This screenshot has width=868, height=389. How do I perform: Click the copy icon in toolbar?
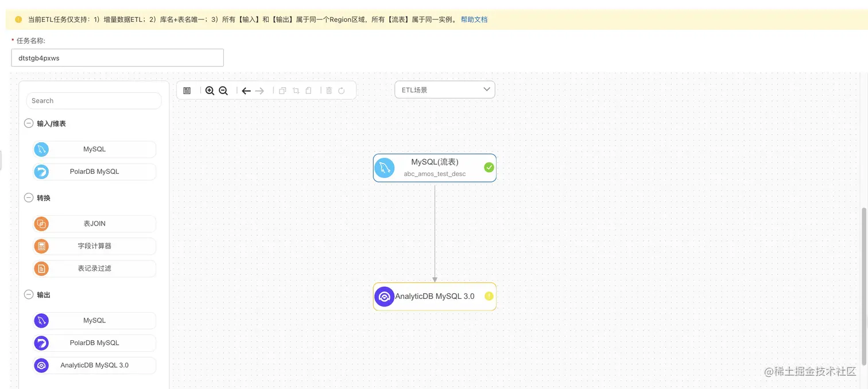click(282, 91)
